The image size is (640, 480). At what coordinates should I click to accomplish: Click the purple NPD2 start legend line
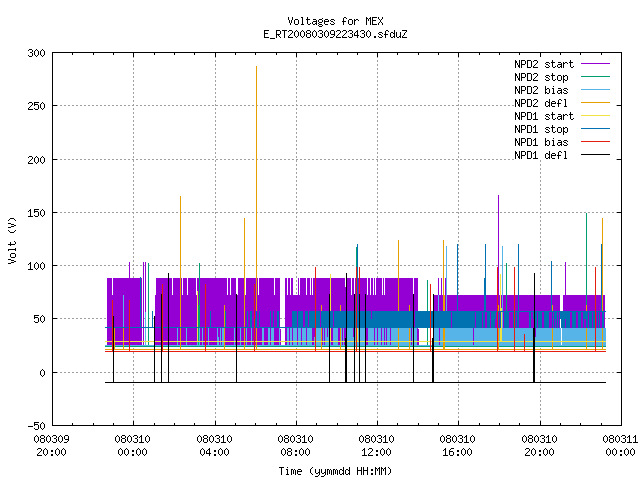(596, 64)
